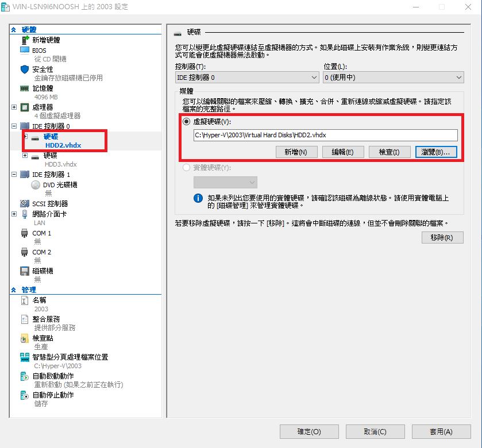Image resolution: width=482 pixels, height=448 pixels.
Task: Select the COM 1 port icon
Action: click(x=25, y=233)
